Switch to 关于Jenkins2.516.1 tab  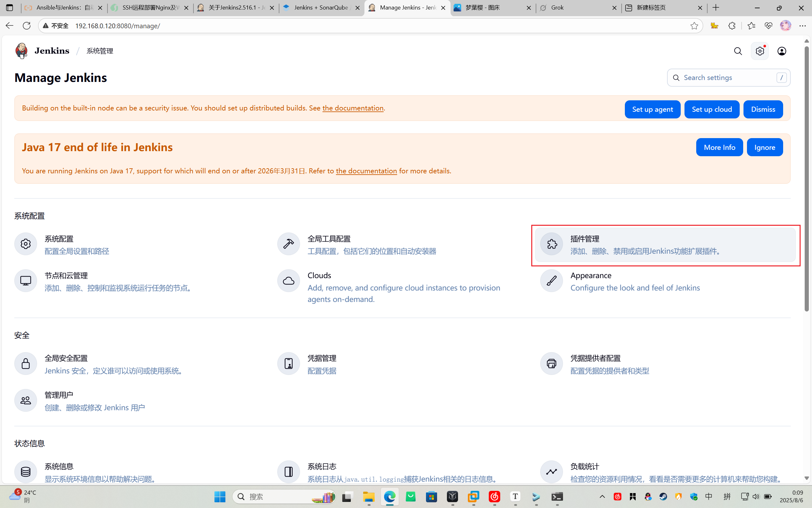[236, 8]
